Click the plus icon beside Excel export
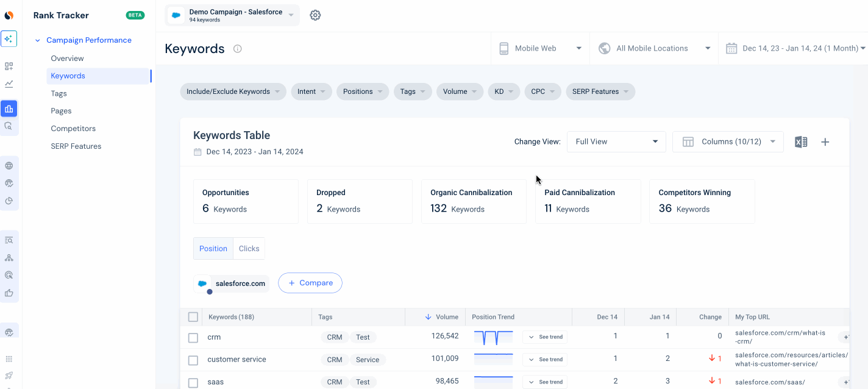The width and height of the screenshot is (868, 389). [825, 141]
